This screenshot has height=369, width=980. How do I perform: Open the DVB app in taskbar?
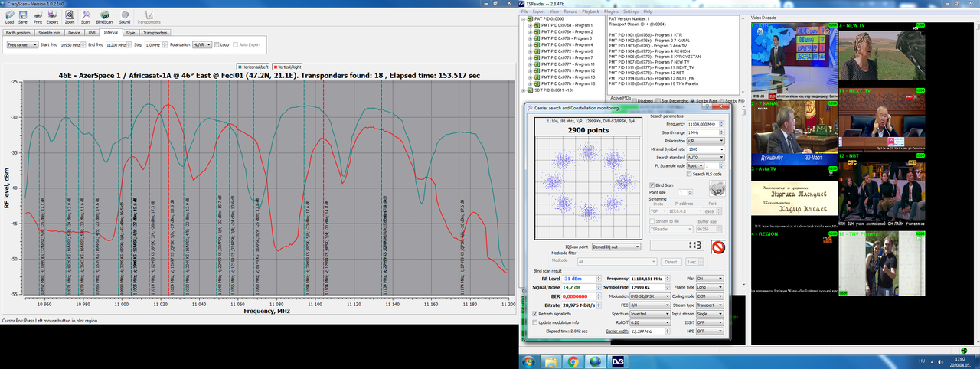click(x=617, y=361)
